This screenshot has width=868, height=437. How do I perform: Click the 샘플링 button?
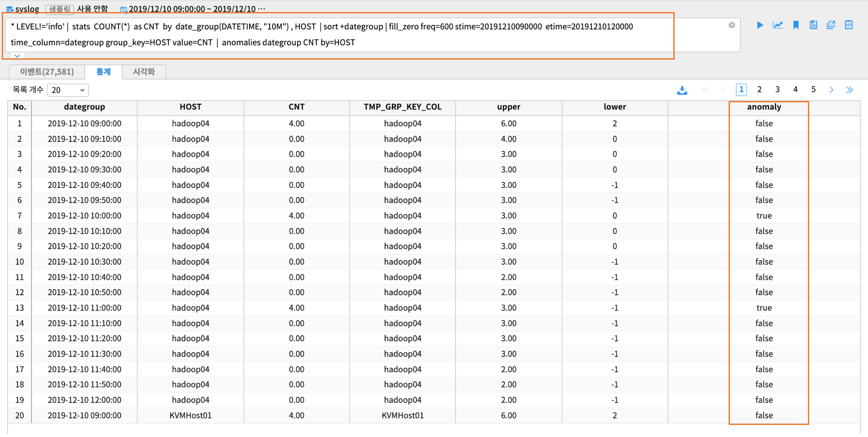pyautogui.click(x=59, y=9)
